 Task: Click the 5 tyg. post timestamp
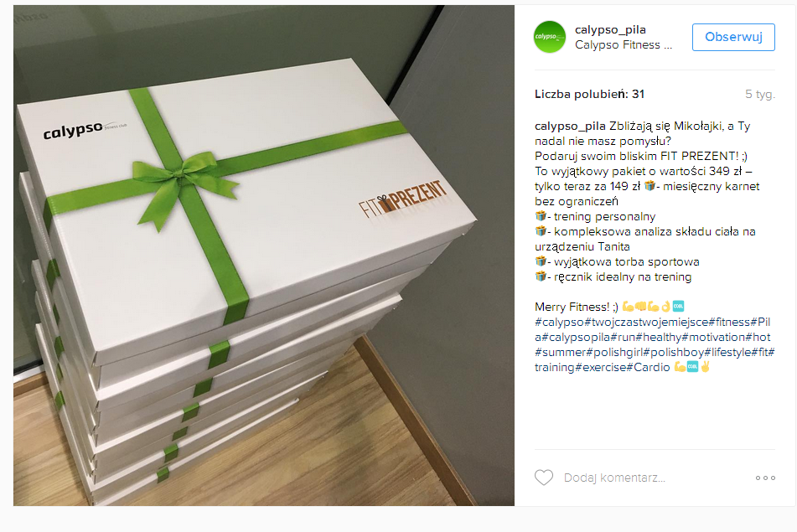(760, 95)
